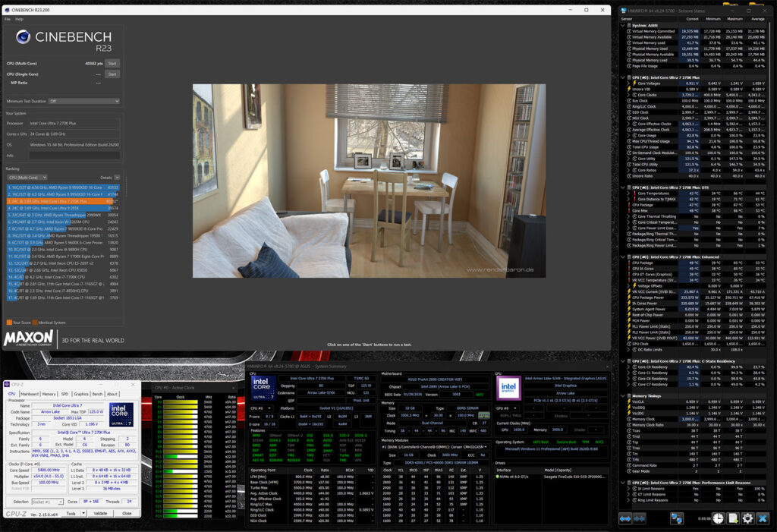Click the CPU-Z Validate button

coord(101,513)
